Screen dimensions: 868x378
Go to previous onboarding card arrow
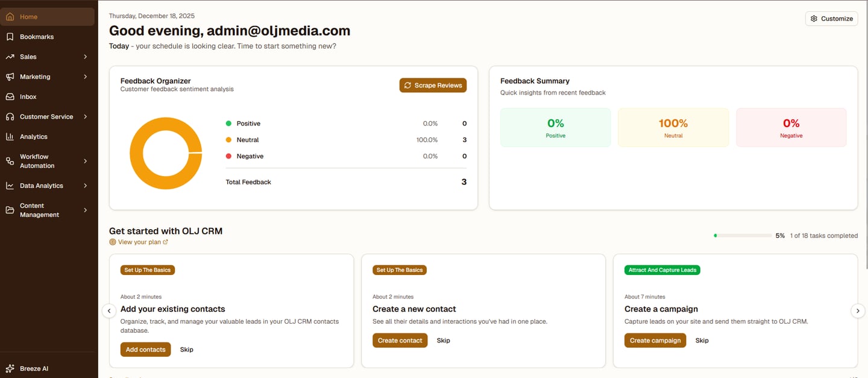pyautogui.click(x=109, y=311)
